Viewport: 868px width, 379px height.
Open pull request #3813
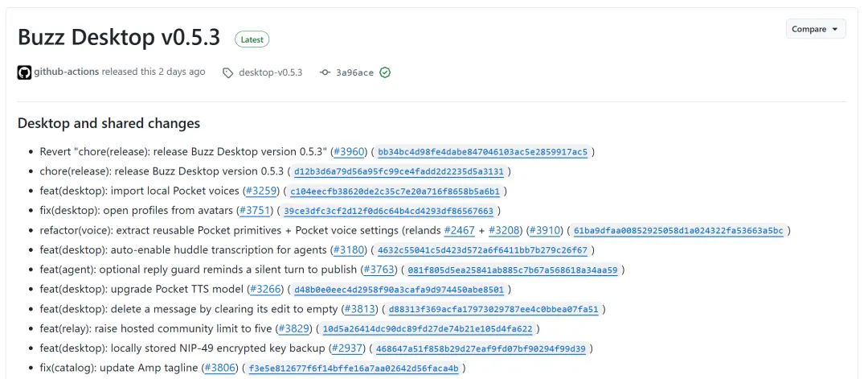(x=361, y=309)
